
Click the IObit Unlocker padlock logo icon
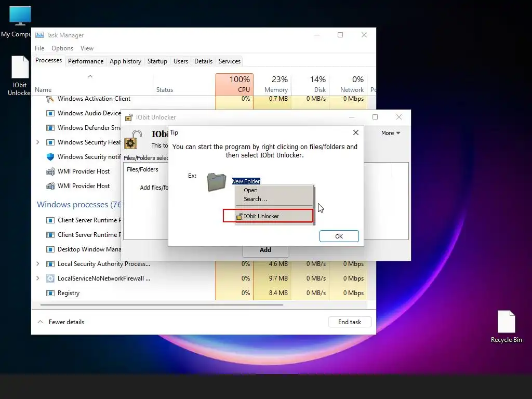point(132,139)
